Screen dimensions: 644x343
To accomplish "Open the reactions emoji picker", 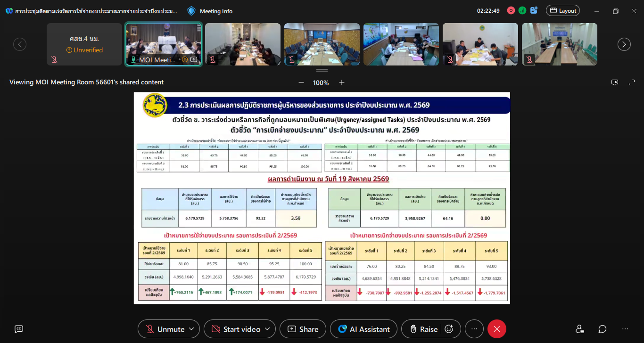I will coord(449,329).
